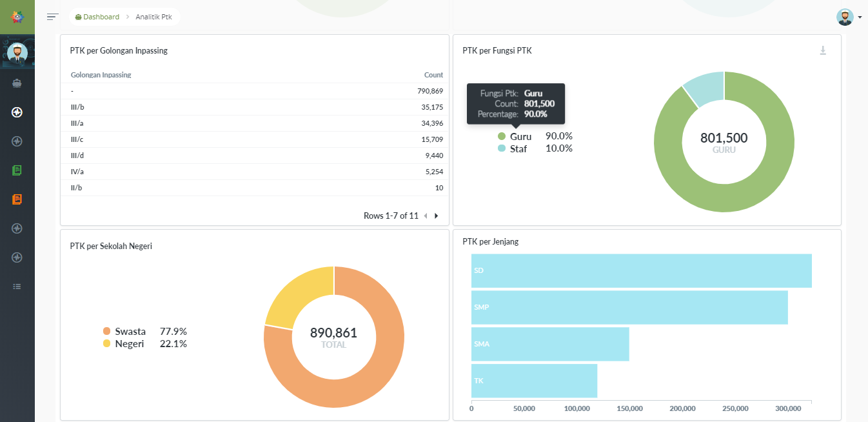Open the user account dropdown at top right

click(849, 17)
